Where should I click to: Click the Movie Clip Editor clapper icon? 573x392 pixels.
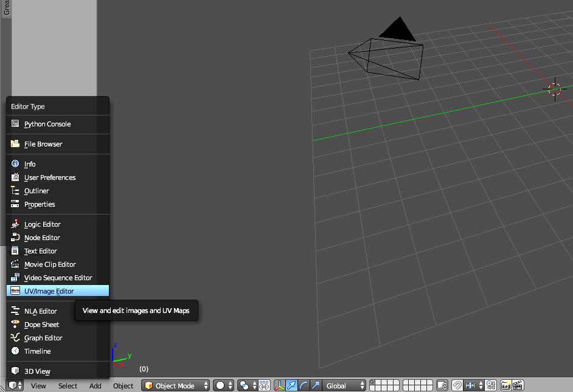(15, 264)
